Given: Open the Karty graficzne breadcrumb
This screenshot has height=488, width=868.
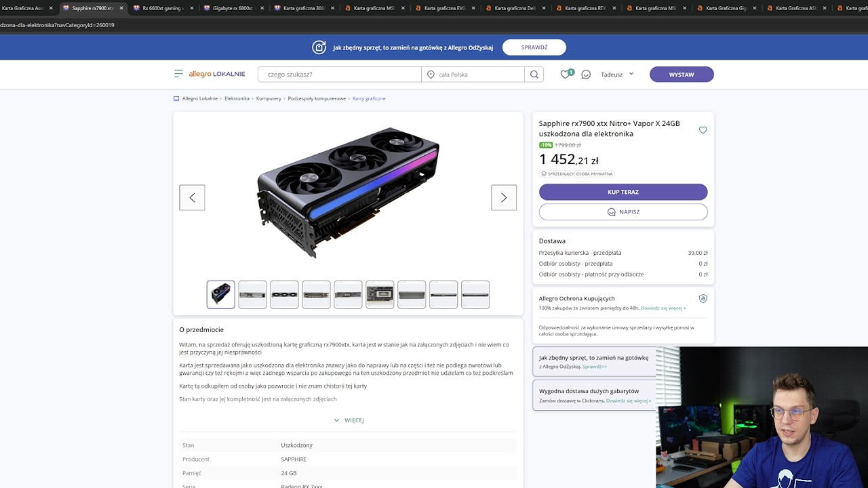Looking at the screenshot, I should 369,98.
